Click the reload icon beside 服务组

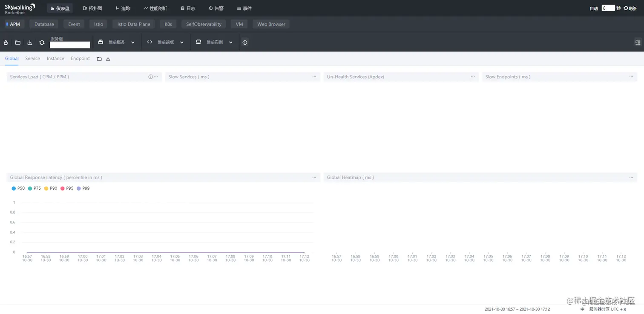tap(42, 43)
